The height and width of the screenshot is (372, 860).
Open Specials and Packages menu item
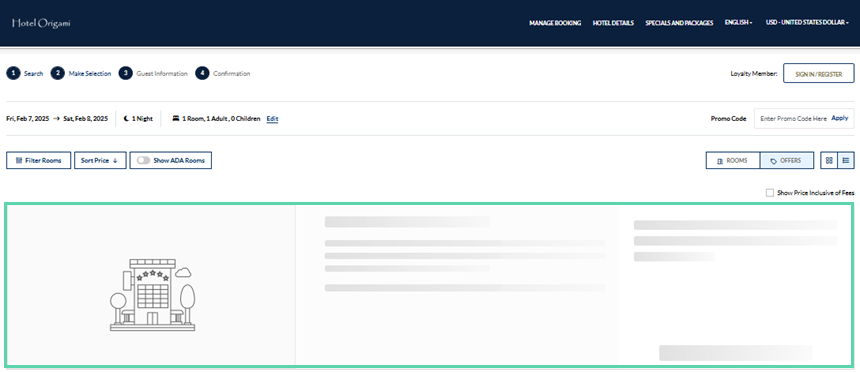(679, 23)
